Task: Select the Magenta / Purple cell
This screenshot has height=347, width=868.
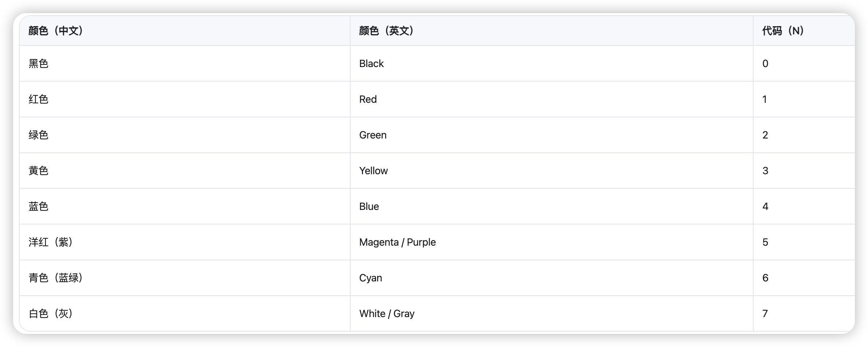Action: point(398,242)
